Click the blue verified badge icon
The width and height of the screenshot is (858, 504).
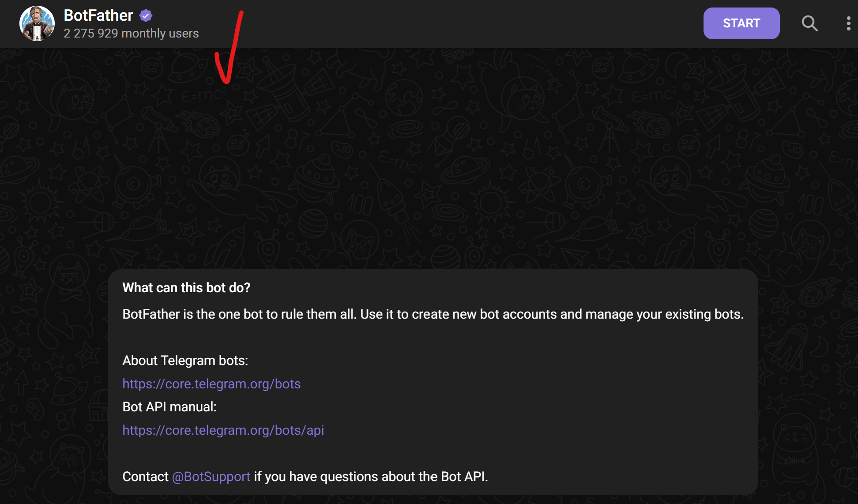tap(146, 16)
